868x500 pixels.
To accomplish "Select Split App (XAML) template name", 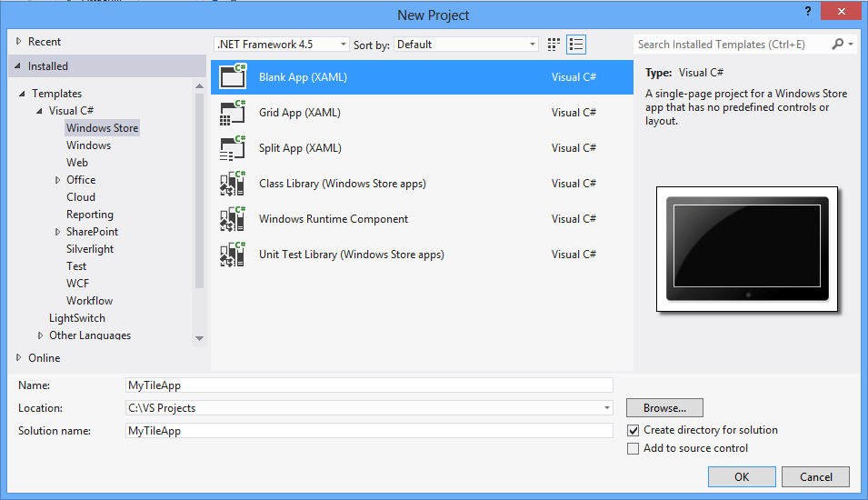I will (300, 148).
